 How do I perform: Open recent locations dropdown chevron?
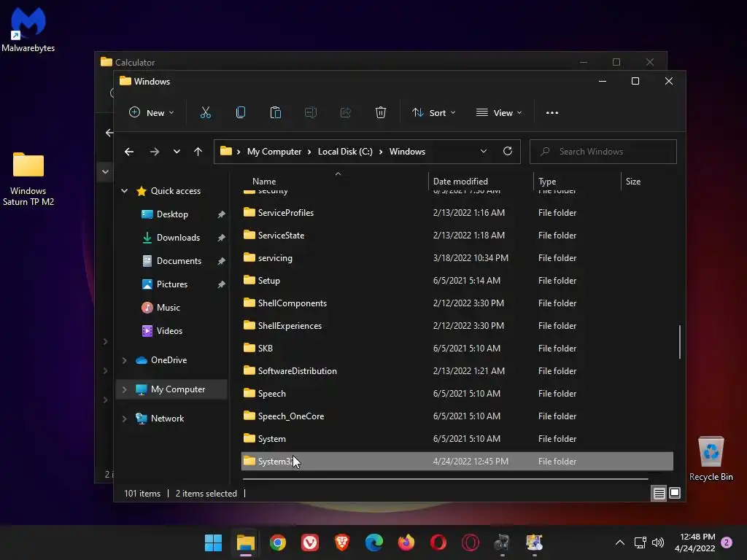pos(177,152)
